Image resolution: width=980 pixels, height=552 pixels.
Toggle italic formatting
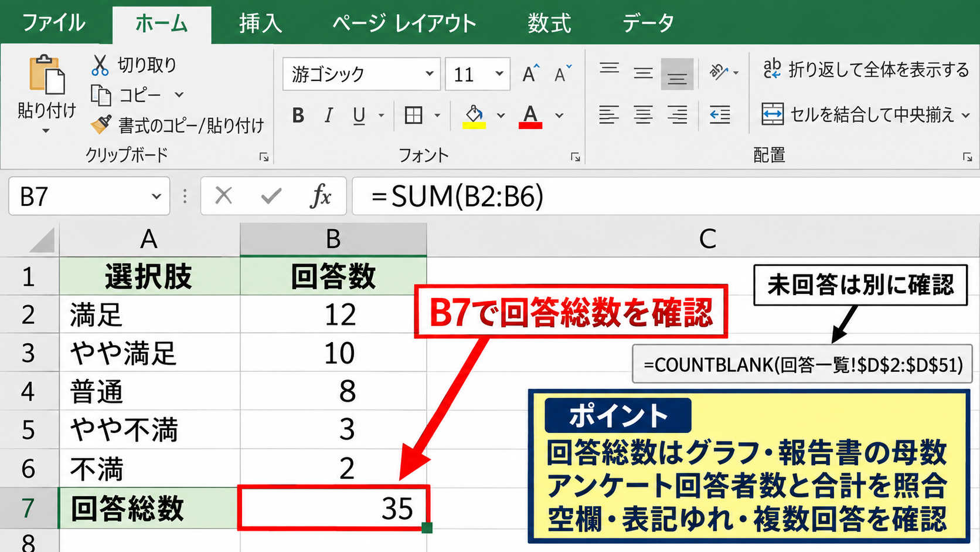pyautogui.click(x=329, y=116)
